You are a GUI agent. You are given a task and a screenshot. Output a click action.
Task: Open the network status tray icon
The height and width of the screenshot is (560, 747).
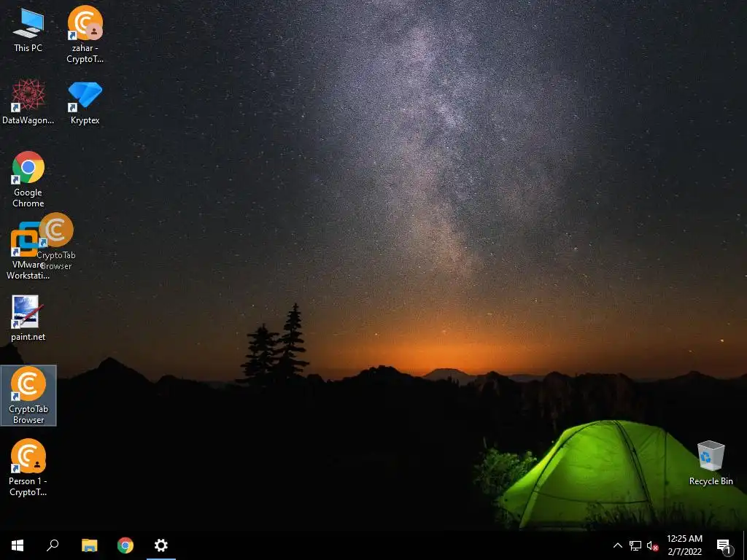635,545
